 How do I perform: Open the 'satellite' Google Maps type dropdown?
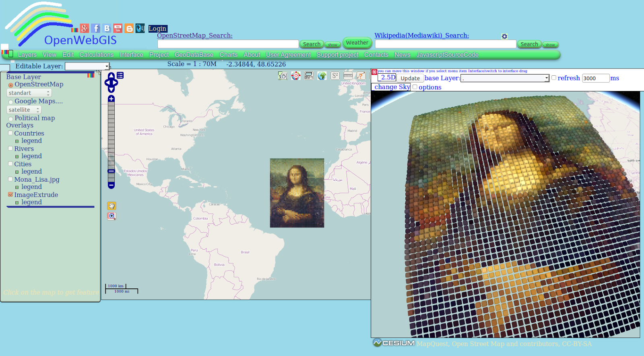(24, 110)
